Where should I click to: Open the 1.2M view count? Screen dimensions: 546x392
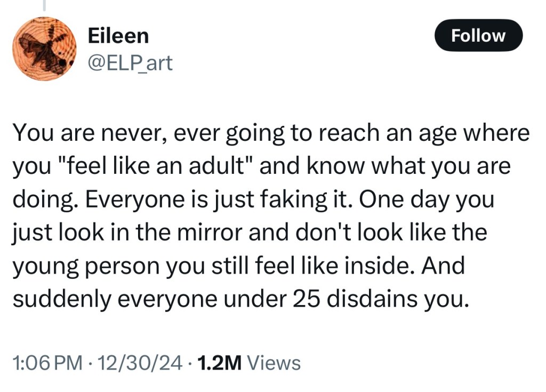(x=220, y=363)
